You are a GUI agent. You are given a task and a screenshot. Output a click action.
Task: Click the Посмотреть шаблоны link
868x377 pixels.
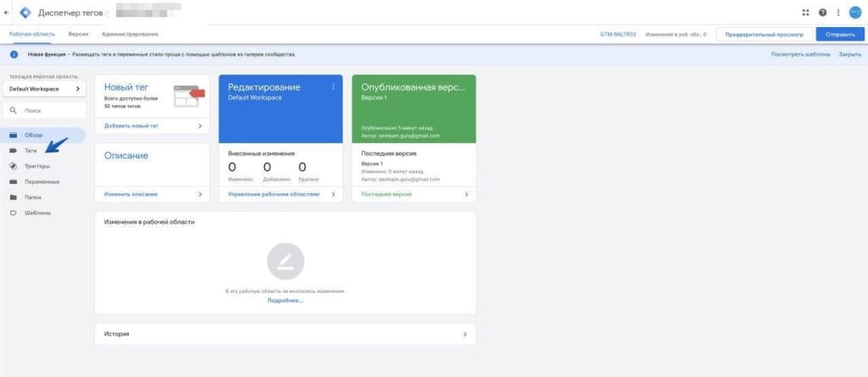(801, 53)
